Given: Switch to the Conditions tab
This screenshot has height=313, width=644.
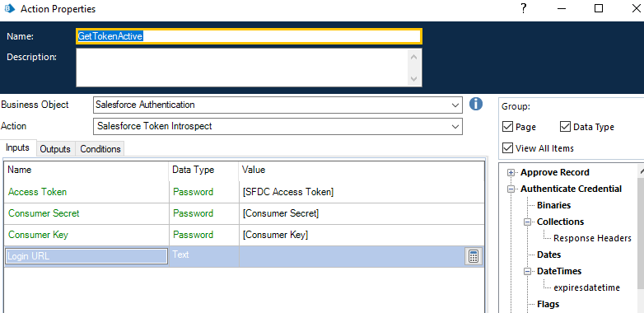Looking at the screenshot, I should [100, 149].
